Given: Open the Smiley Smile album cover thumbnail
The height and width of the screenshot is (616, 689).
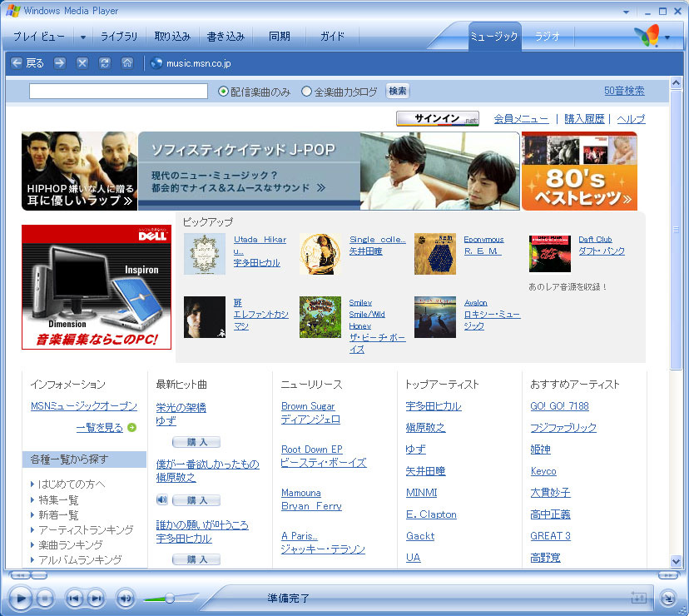Looking at the screenshot, I should point(320,317).
